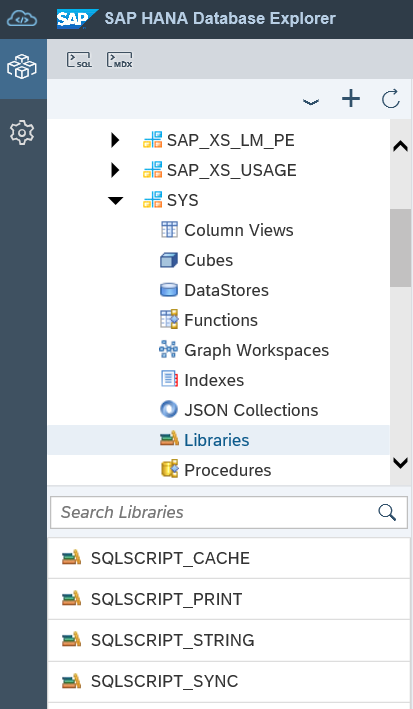The height and width of the screenshot is (709, 413).
Task: Click the SAP HANA Database Explorer title
Action: pyautogui.click(x=220, y=19)
